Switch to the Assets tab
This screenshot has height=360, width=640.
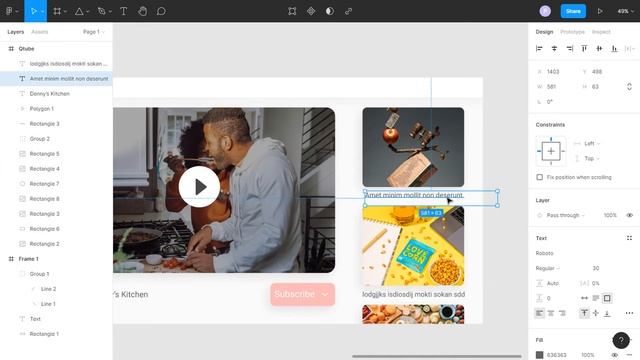pos(40,32)
